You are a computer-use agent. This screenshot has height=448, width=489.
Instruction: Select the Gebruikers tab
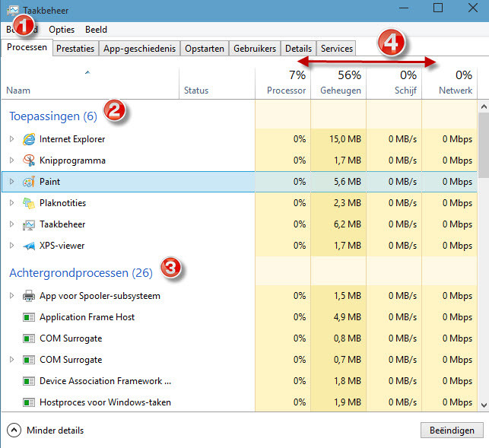click(x=255, y=49)
